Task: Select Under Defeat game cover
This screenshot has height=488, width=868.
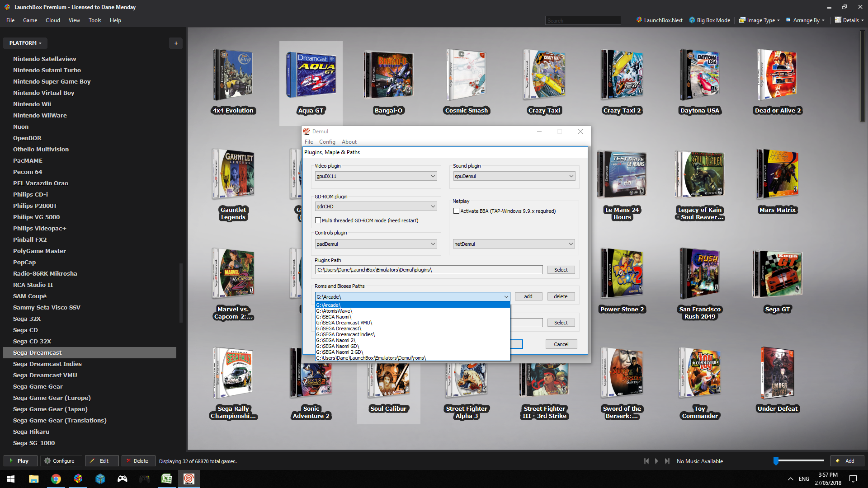Action: [778, 373]
